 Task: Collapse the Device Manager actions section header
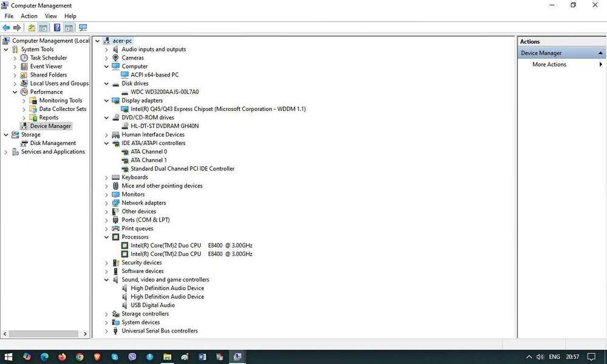click(600, 53)
